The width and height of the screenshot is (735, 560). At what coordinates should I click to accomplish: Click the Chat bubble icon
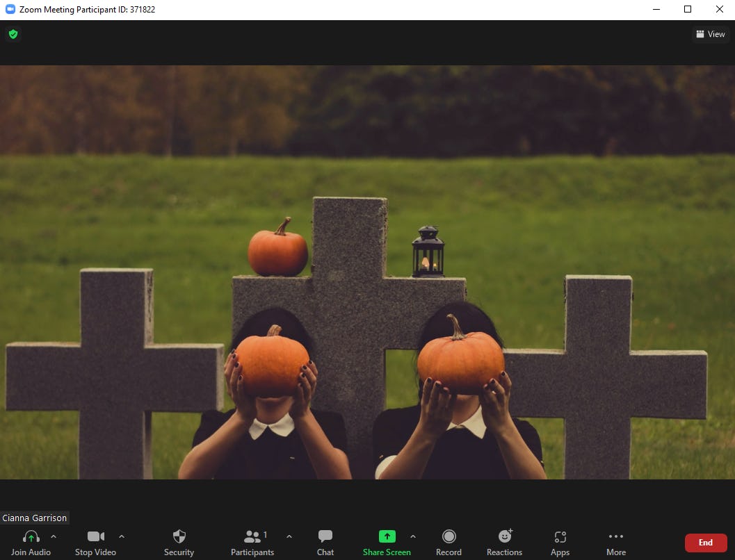325,536
